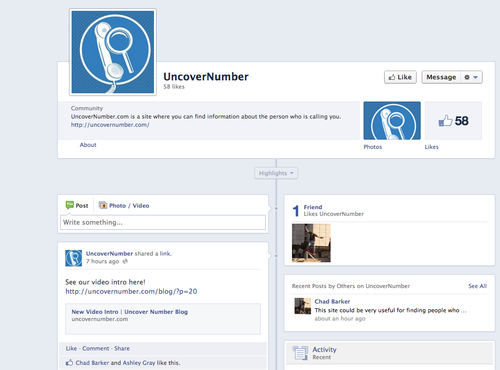Like the UncoverNumber page

400,77
